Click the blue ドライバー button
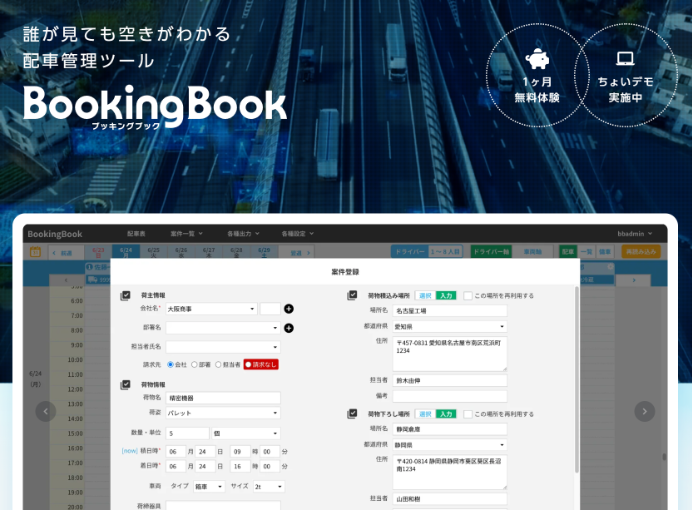This screenshot has height=510, width=692. coord(410,252)
